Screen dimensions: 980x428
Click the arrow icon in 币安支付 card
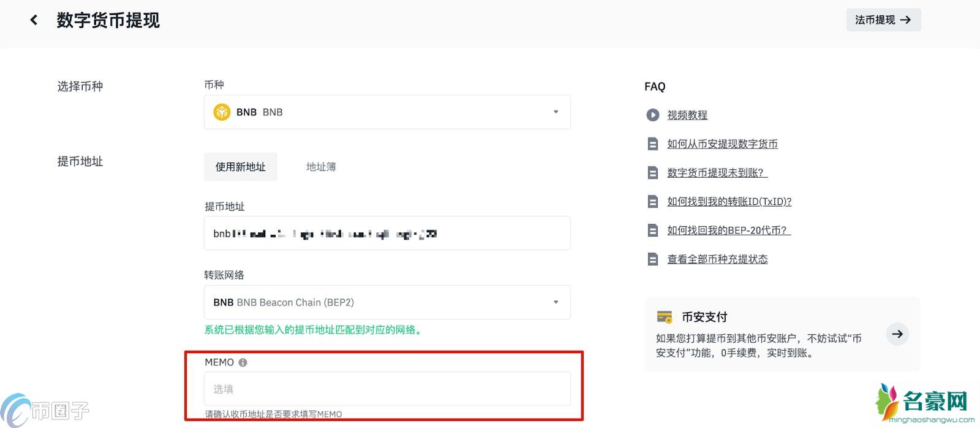click(x=897, y=334)
